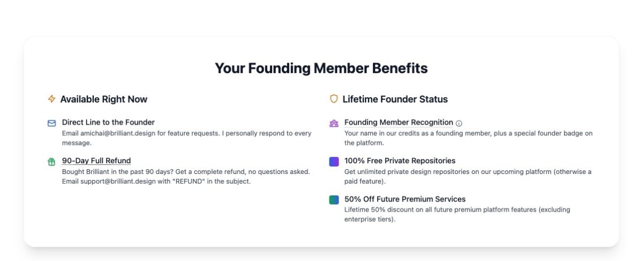Click the shield icon beside Lifetime Founder Status

(x=334, y=99)
